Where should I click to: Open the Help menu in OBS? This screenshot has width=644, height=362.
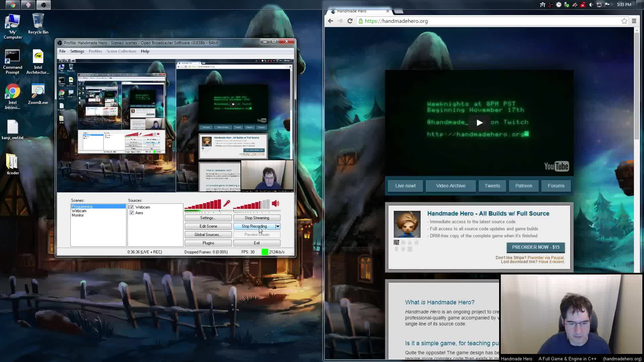[145, 51]
